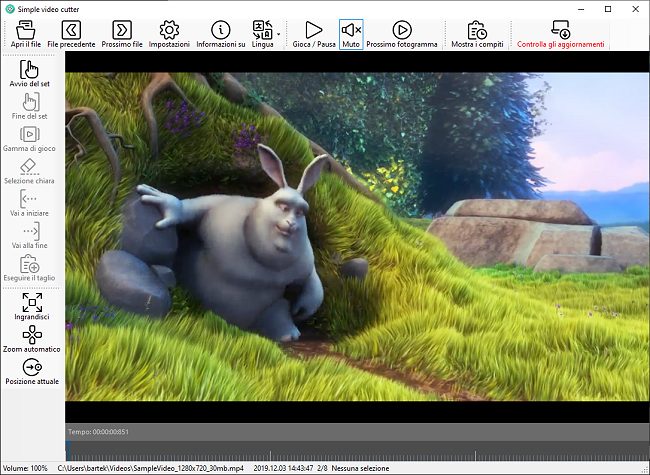Go to File precedente
The height and width of the screenshot is (475, 650).
tap(71, 34)
